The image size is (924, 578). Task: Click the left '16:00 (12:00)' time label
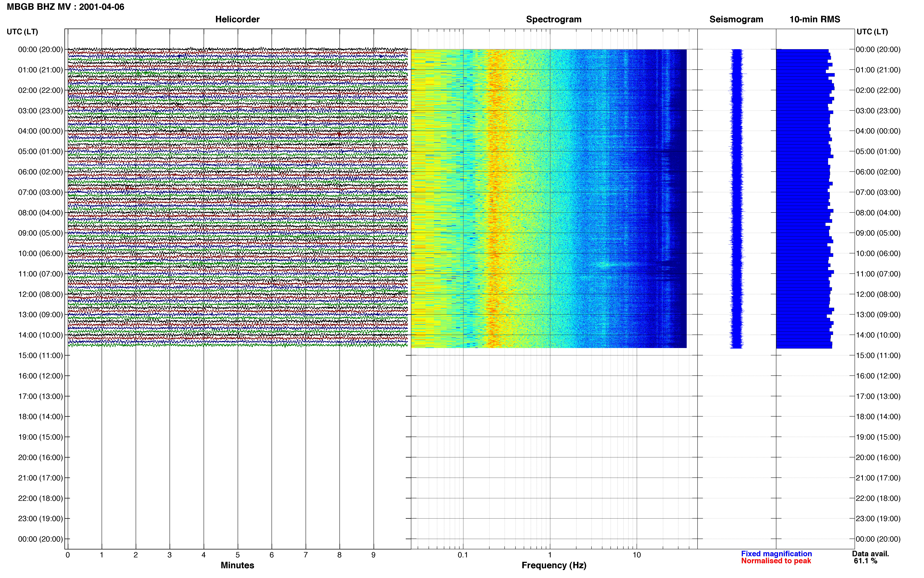[41, 376]
